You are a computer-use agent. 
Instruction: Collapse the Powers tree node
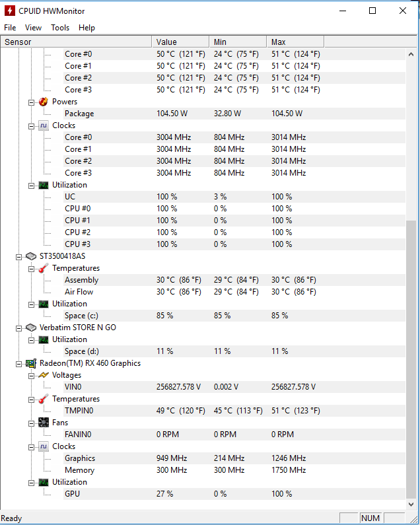pyautogui.click(x=31, y=102)
